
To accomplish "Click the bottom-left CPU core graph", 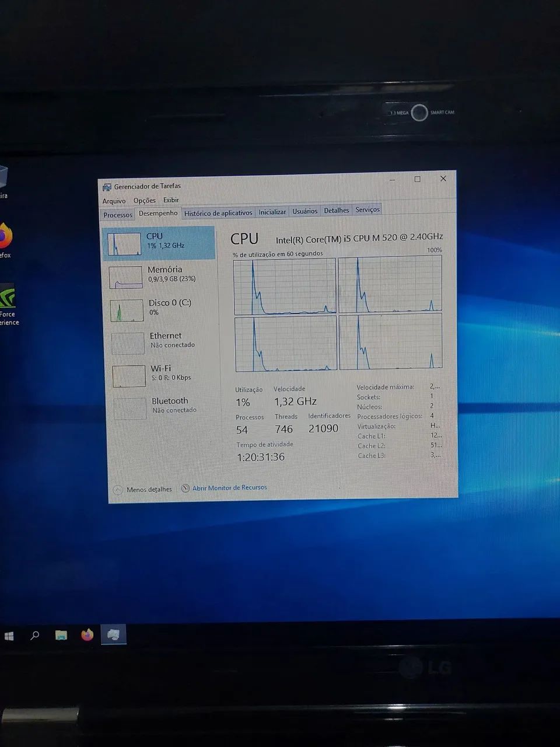I will (x=286, y=344).
